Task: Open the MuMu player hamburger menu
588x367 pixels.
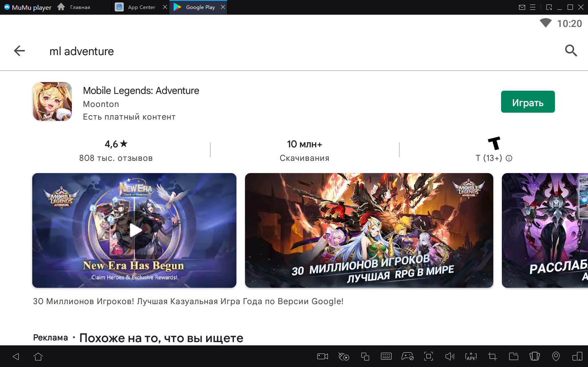Action: (x=532, y=7)
